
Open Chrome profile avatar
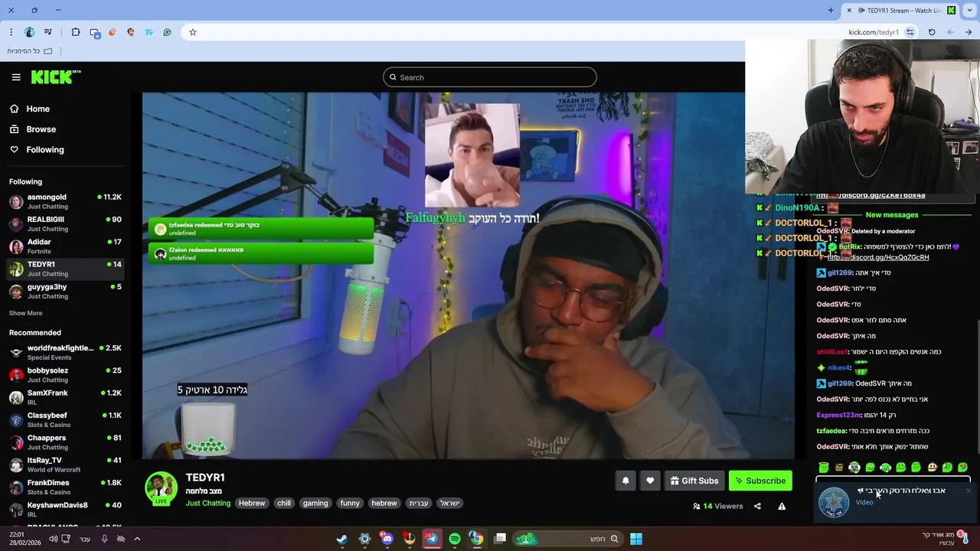(x=29, y=32)
